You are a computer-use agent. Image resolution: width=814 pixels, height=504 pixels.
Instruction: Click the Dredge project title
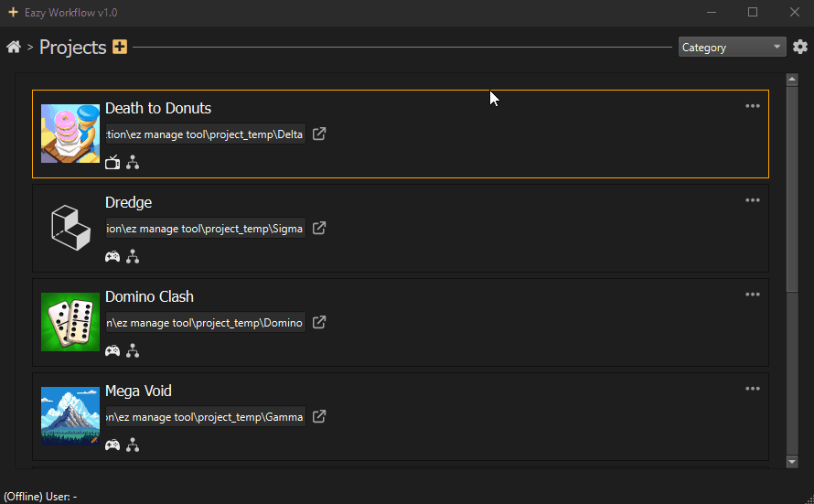(x=129, y=202)
